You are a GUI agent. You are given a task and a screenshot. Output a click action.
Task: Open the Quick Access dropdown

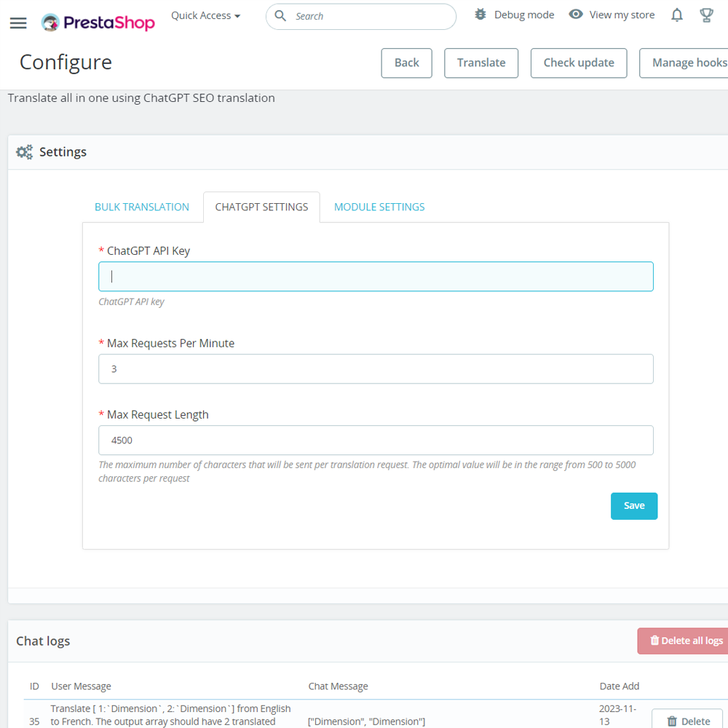tap(201, 15)
